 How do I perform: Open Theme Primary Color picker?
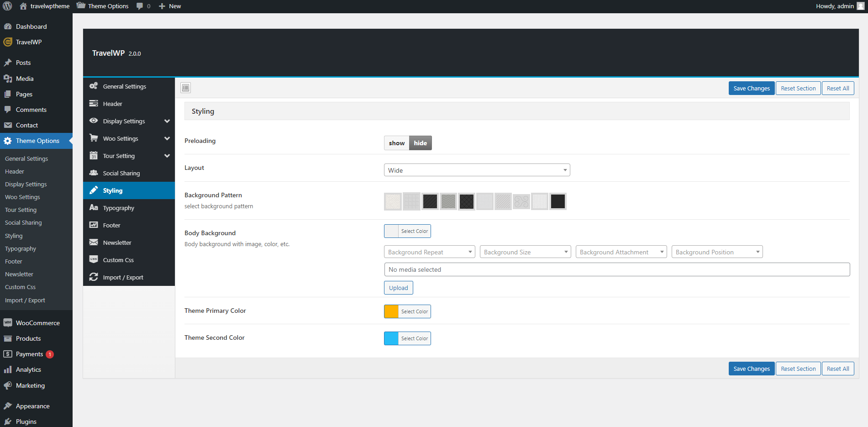(x=407, y=311)
